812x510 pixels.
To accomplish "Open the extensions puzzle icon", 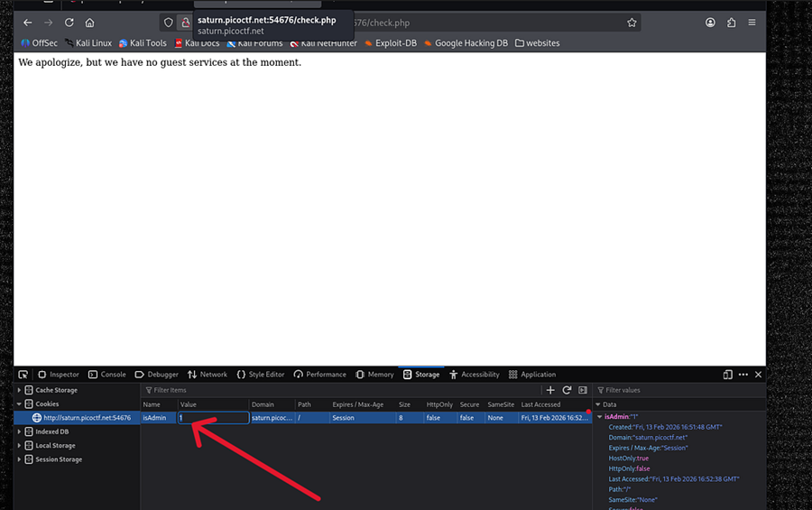I will [x=731, y=23].
